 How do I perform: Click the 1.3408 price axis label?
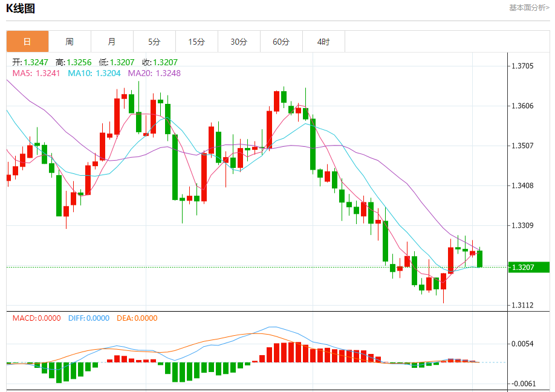[x=522, y=185]
